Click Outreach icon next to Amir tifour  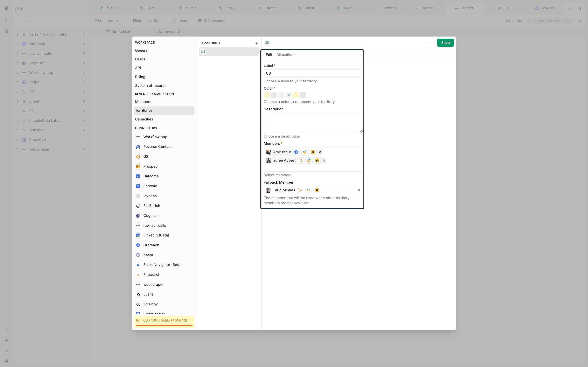click(x=296, y=152)
